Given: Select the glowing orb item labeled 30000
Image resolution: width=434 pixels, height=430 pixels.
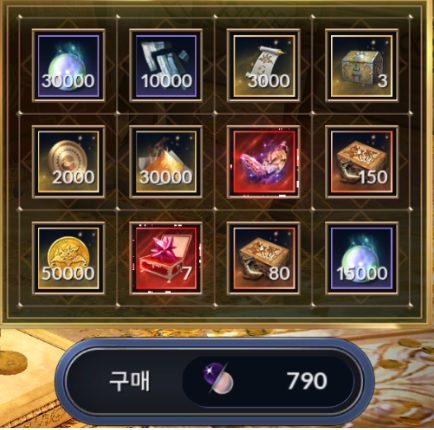Looking at the screenshot, I should (69, 65).
